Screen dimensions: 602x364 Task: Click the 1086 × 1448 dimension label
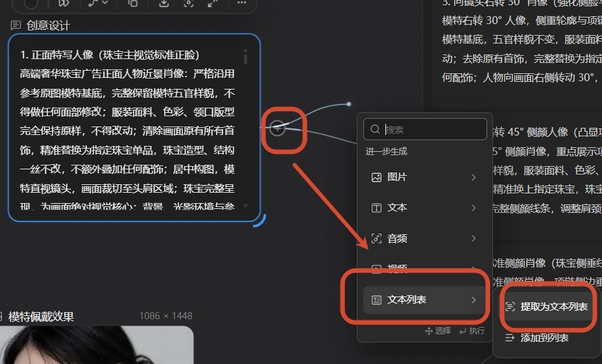click(165, 315)
